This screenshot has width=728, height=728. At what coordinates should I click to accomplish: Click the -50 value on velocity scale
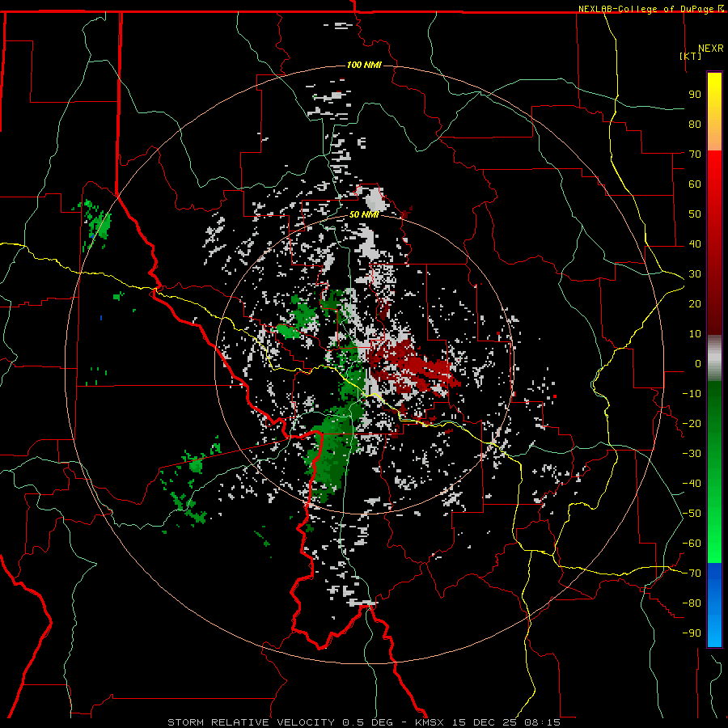pyautogui.click(x=692, y=514)
